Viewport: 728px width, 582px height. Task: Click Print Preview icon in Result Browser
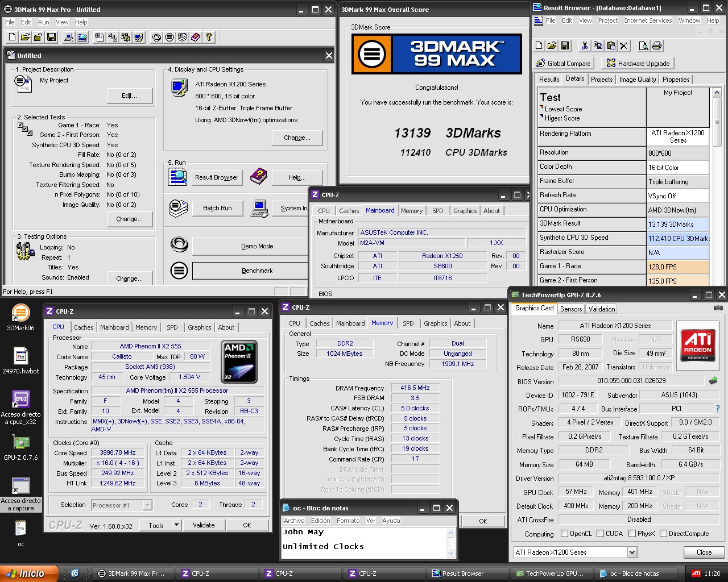pos(644,45)
